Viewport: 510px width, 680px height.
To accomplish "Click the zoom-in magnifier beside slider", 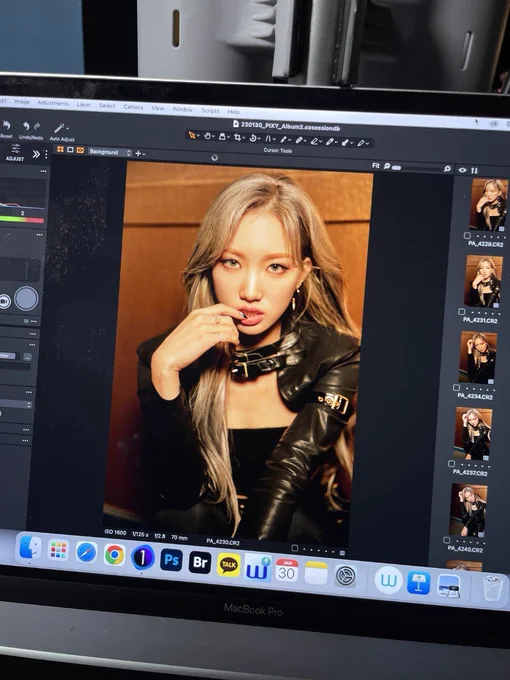I will [x=447, y=169].
